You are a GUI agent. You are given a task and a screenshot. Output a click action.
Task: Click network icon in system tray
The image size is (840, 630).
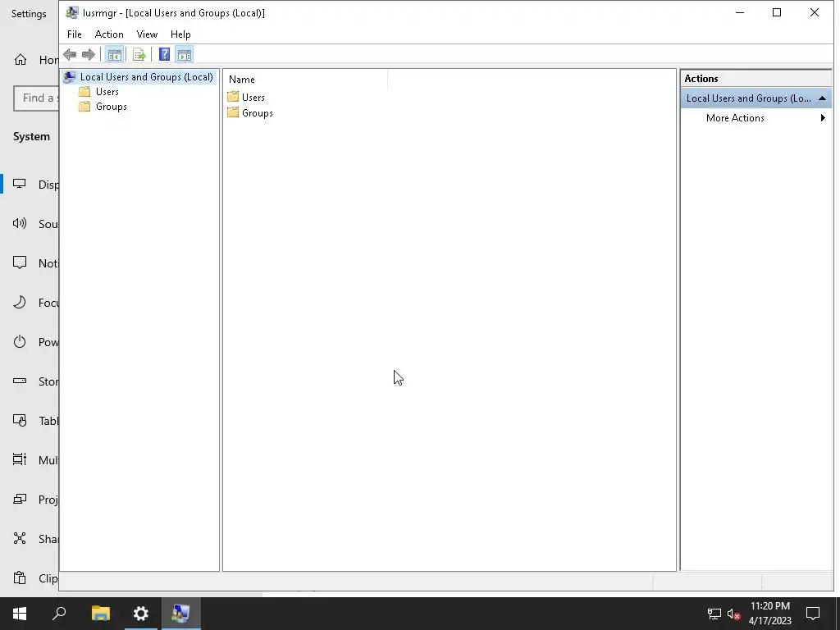pos(714,614)
